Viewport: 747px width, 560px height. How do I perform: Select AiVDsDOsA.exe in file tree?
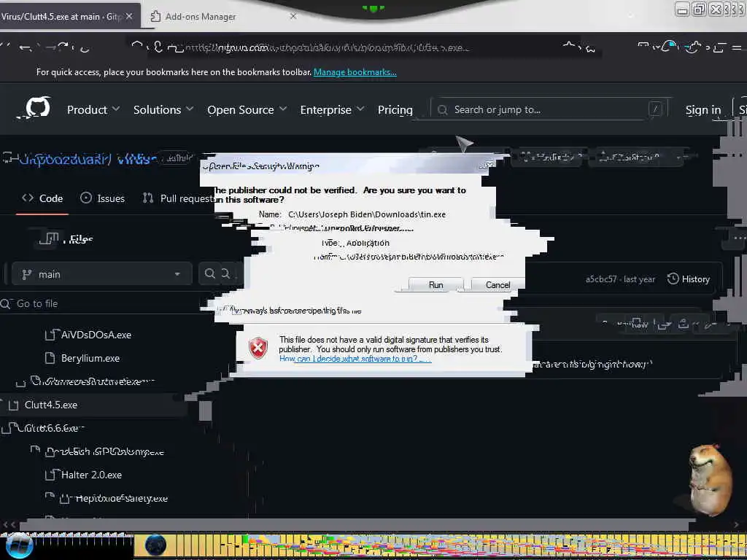pos(96,335)
